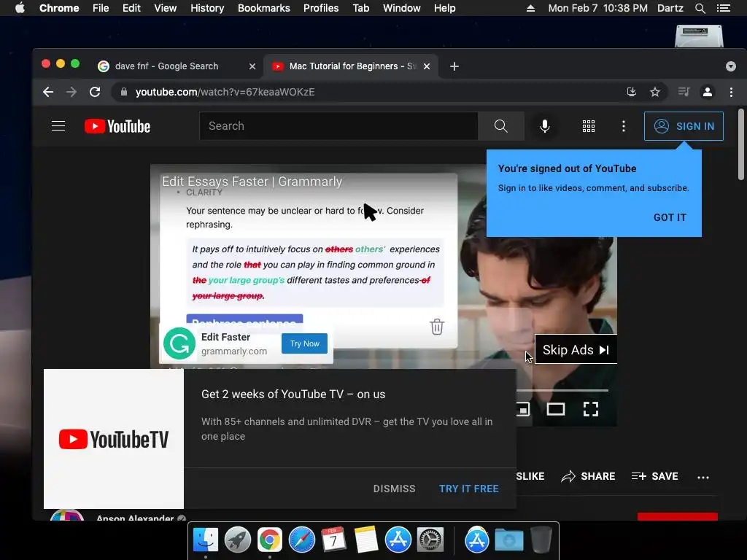The height and width of the screenshot is (560, 747).
Task: Close the Mac Tutorial YouTube tab
Action: click(x=427, y=66)
